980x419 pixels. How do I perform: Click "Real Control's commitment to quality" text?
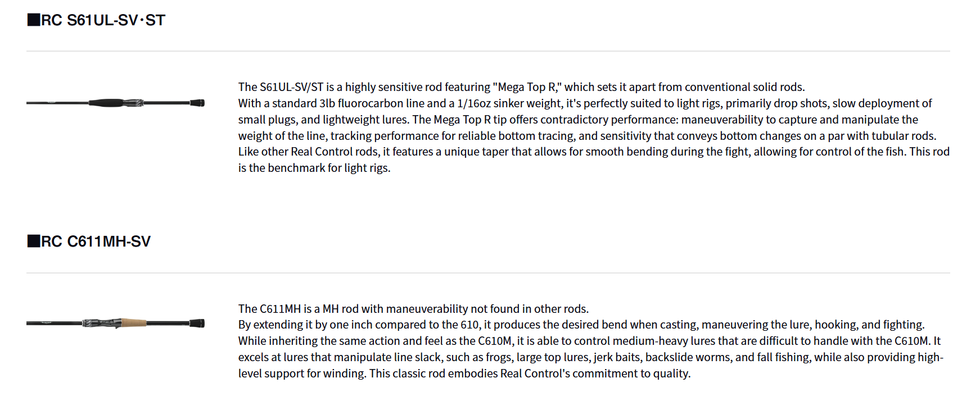point(595,374)
